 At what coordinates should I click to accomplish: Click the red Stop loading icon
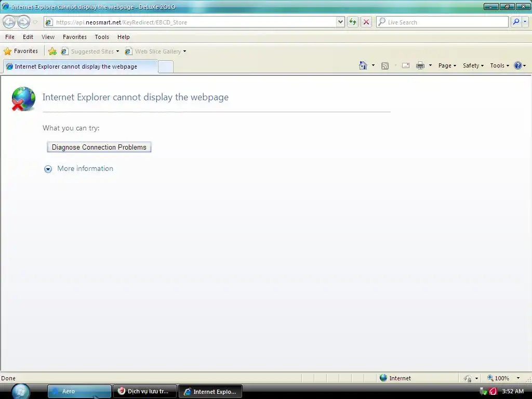pos(366,22)
